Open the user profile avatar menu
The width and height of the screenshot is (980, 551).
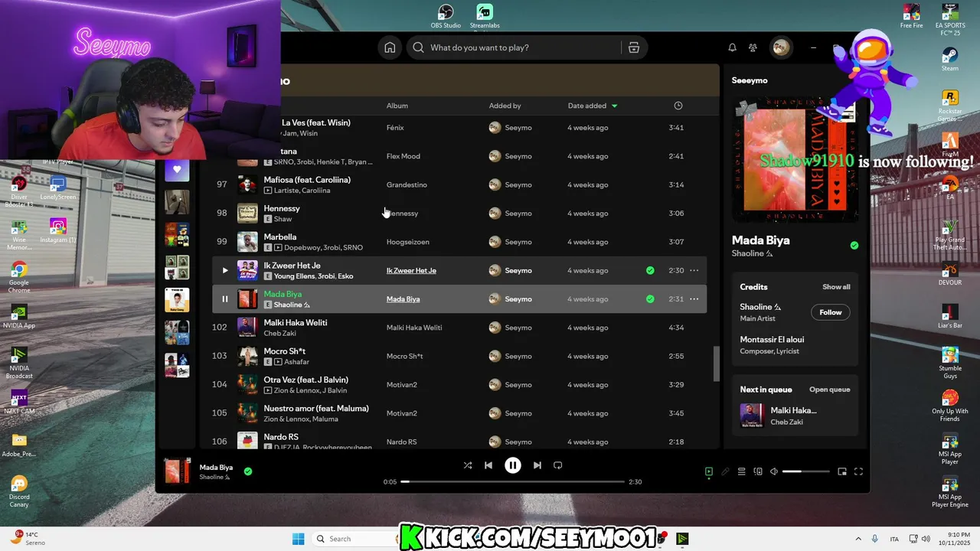(780, 47)
